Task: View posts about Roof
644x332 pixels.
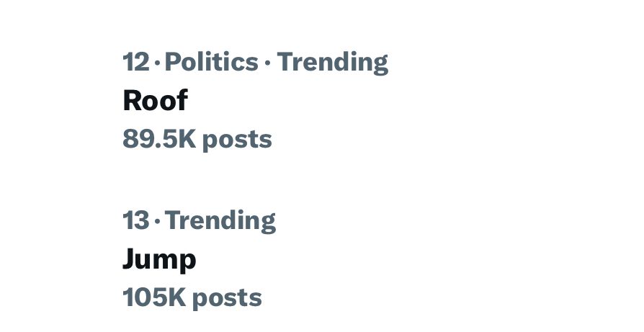Action: click(155, 101)
